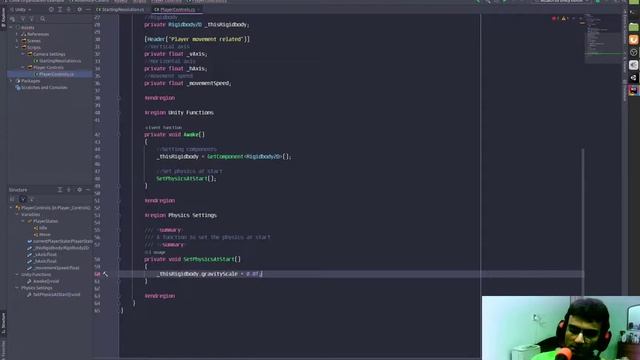Select currentPlayerState field in Structure
The height and width of the screenshot is (360, 640).
pyautogui.click(x=60, y=241)
